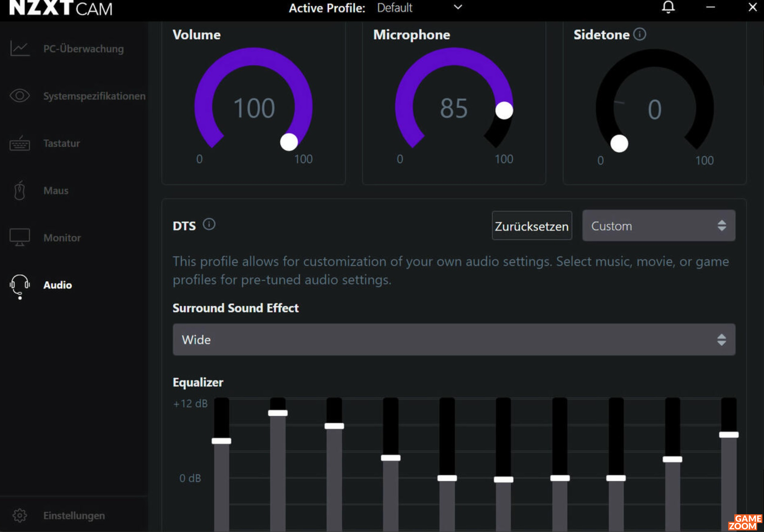The width and height of the screenshot is (764, 532).
Task: Go to Systemspezifikationen section
Action: click(x=95, y=96)
